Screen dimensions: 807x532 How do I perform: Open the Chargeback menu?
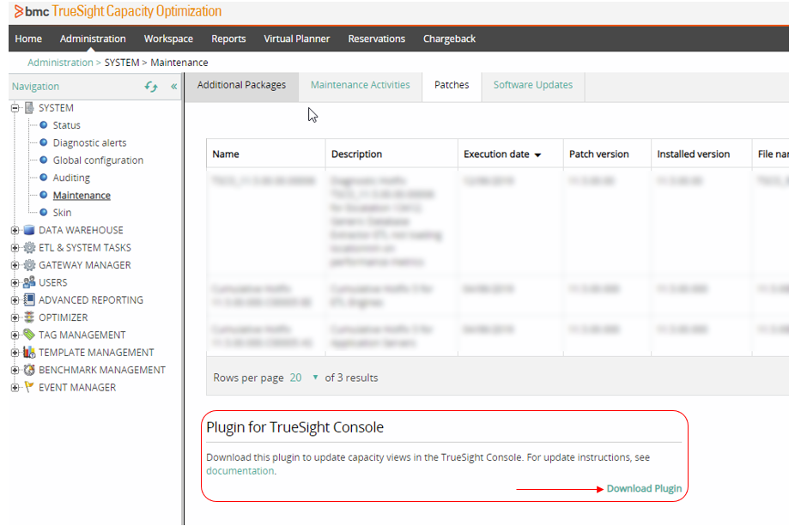(x=449, y=39)
